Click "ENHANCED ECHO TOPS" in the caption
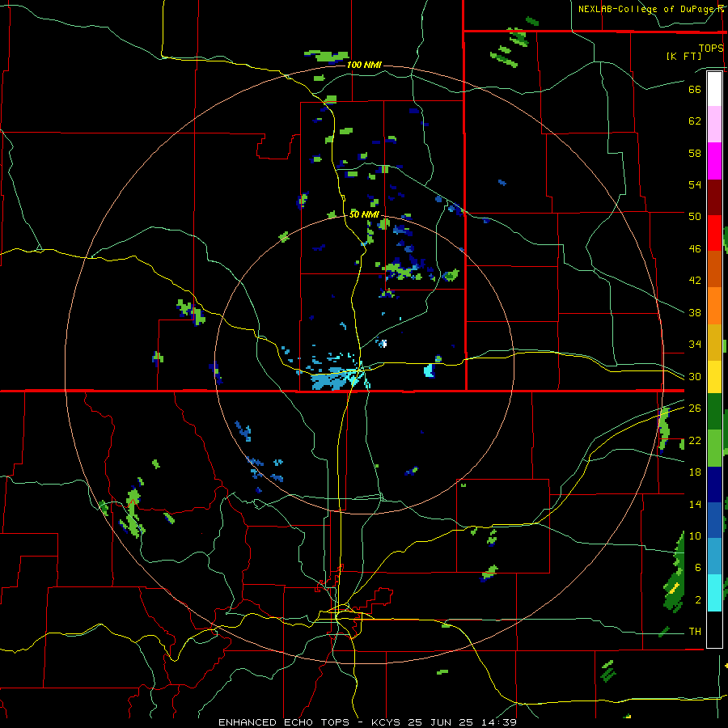This screenshot has height=728, width=728. point(284,722)
